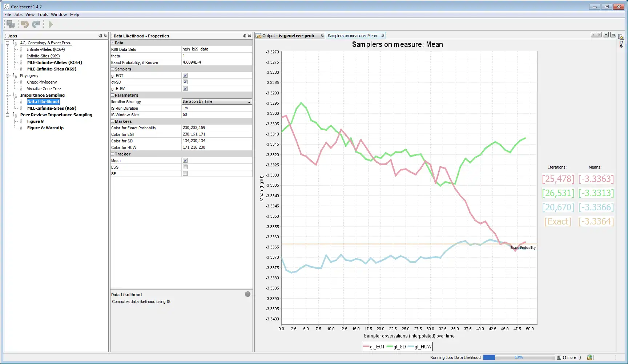The height and width of the screenshot is (364, 628).
Task: Click the Undo toolbar icon
Action: 25,24
